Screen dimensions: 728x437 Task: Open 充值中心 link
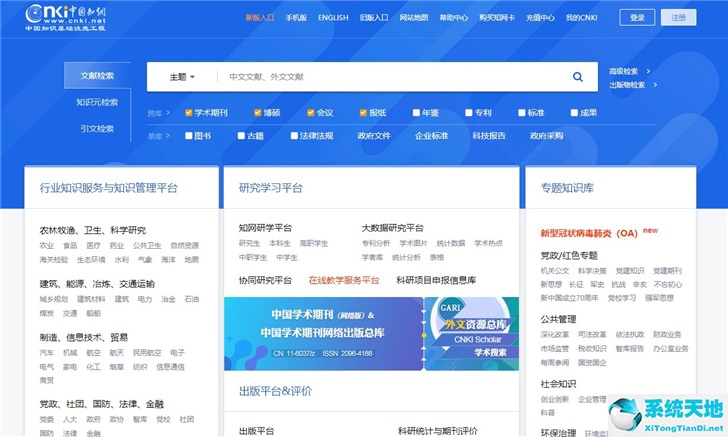pos(540,18)
